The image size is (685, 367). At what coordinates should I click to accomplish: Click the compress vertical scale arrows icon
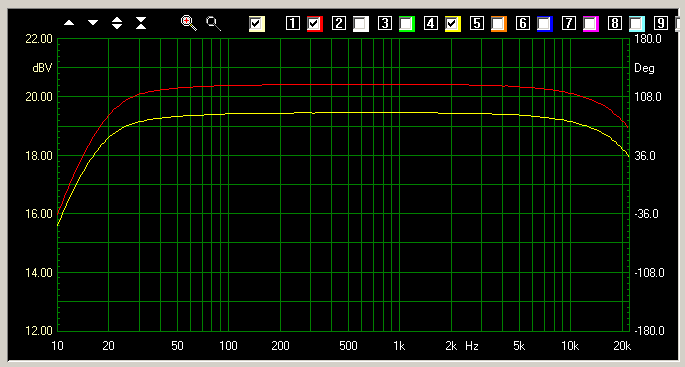point(141,23)
